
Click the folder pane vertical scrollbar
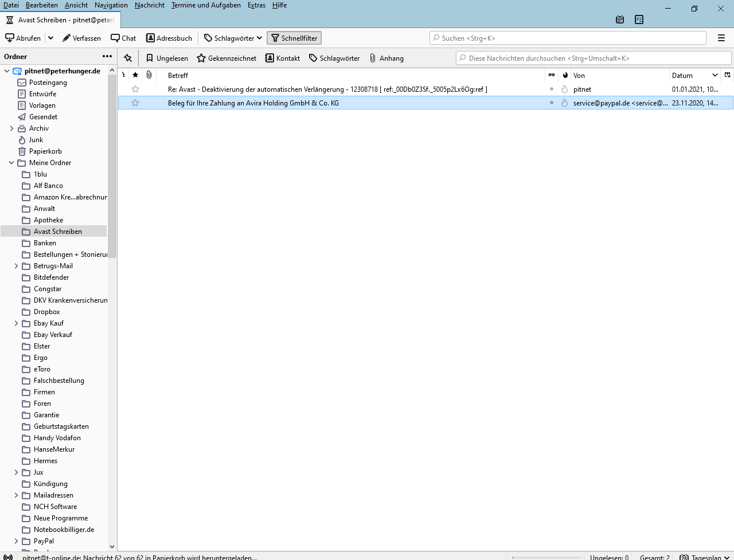tap(112, 172)
